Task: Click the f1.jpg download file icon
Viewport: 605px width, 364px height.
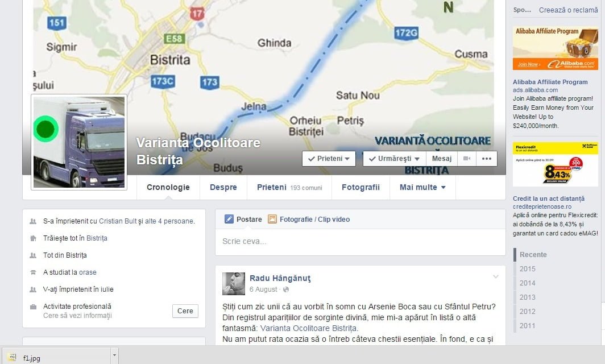Action: [12, 357]
